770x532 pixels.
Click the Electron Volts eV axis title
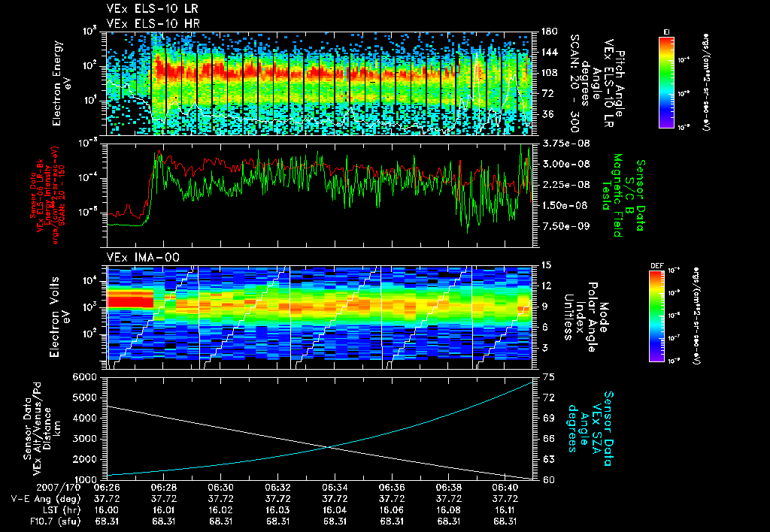click(x=60, y=316)
